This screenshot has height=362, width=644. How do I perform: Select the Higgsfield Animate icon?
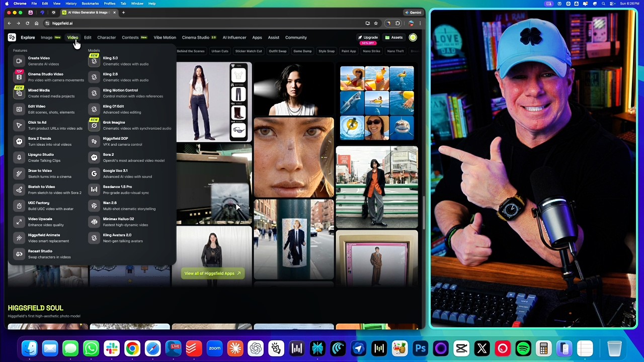[x=19, y=238]
